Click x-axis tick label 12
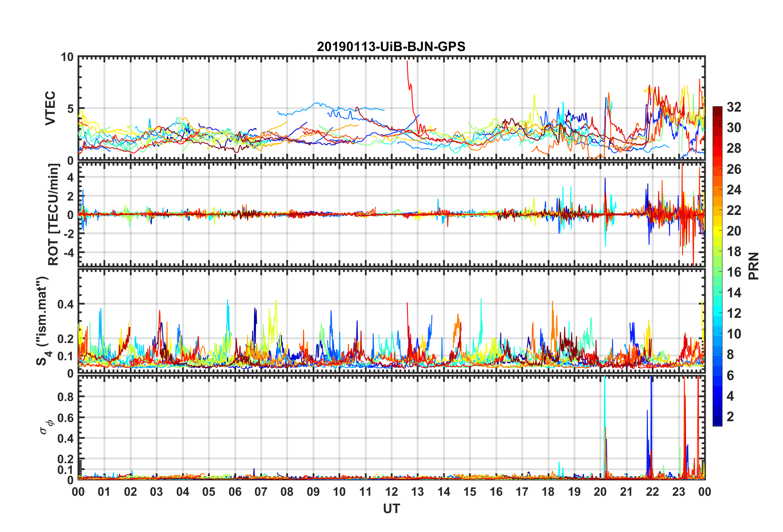Image resolution: width=783 pixels, height=532 pixels. point(391,492)
